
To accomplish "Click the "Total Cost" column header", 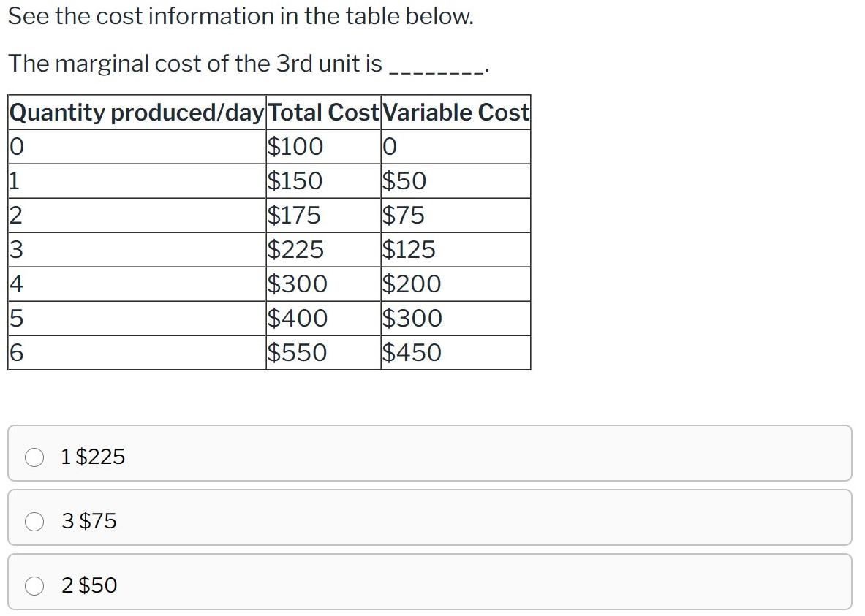I will pos(322,113).
